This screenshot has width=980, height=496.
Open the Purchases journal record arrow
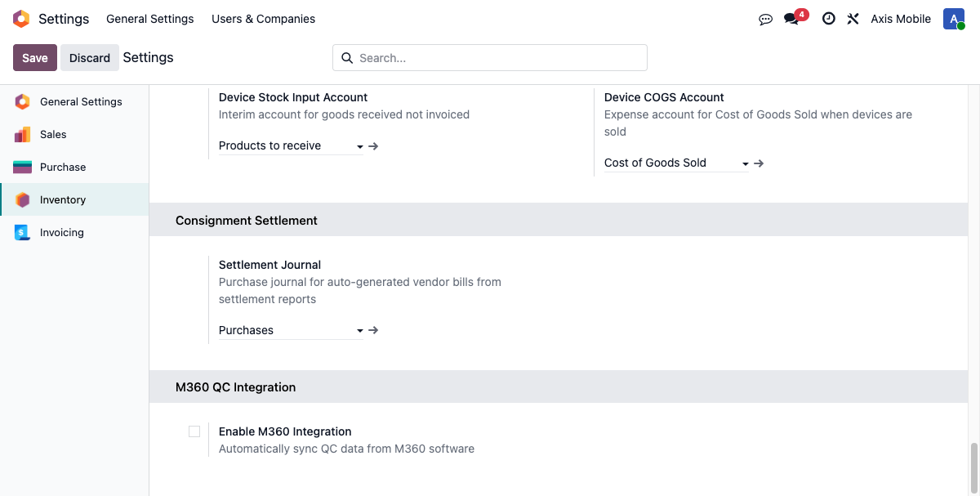tap(373, 331)
